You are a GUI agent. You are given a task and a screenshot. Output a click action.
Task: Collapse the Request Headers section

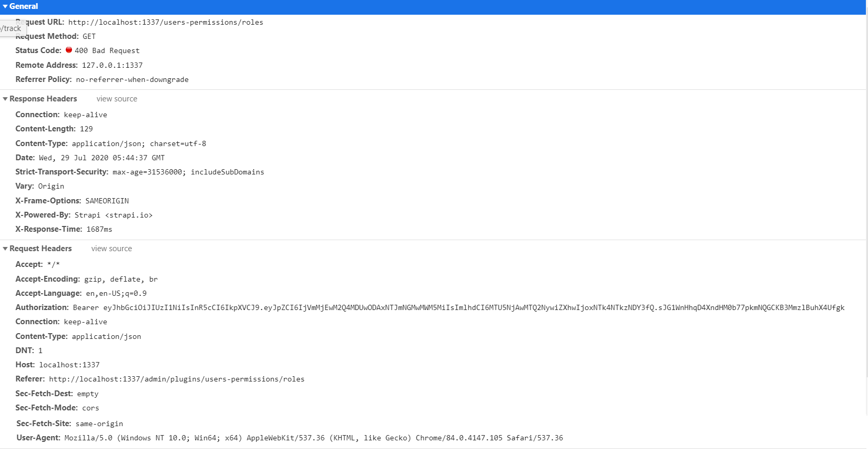[5, 249]
